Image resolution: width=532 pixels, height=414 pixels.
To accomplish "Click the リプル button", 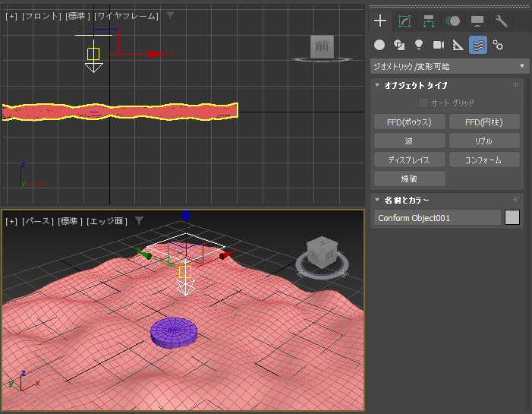I will pos(484,141).
